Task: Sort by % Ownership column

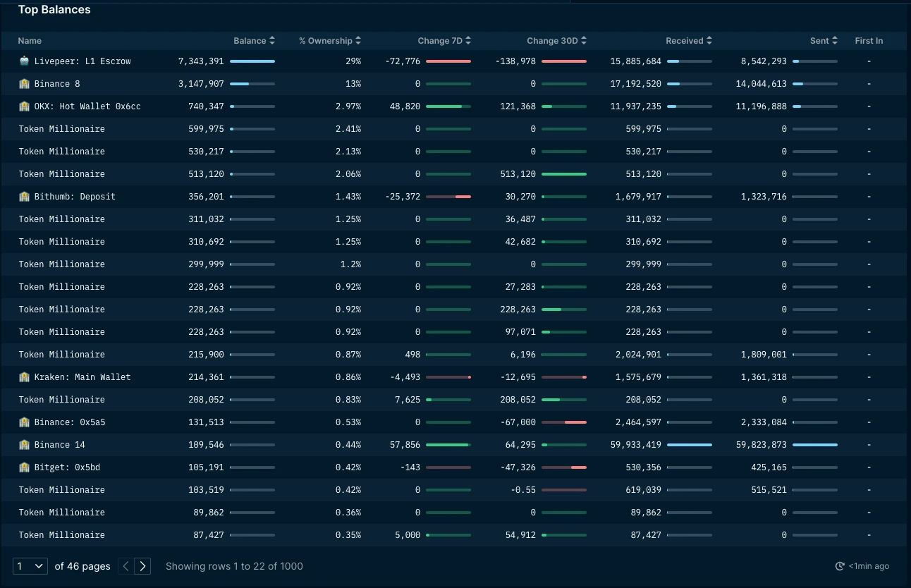Action: (x=329, y=41)
